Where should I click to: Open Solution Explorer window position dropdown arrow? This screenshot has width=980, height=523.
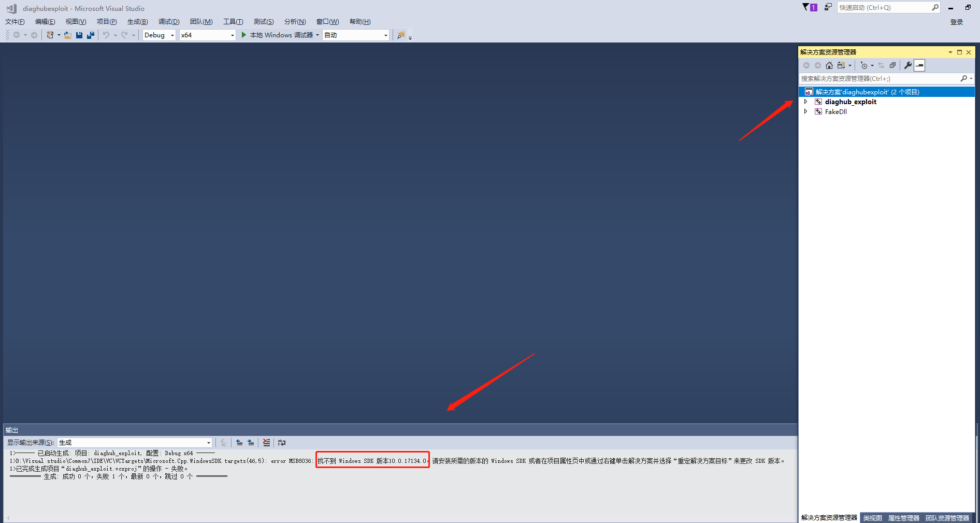tap(950, 52)
